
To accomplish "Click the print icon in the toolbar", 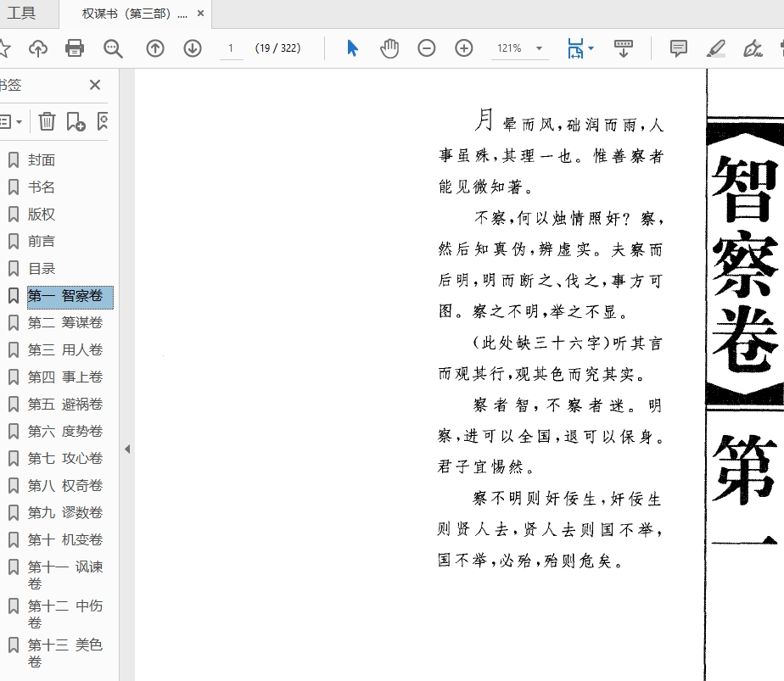I will 75,48.
